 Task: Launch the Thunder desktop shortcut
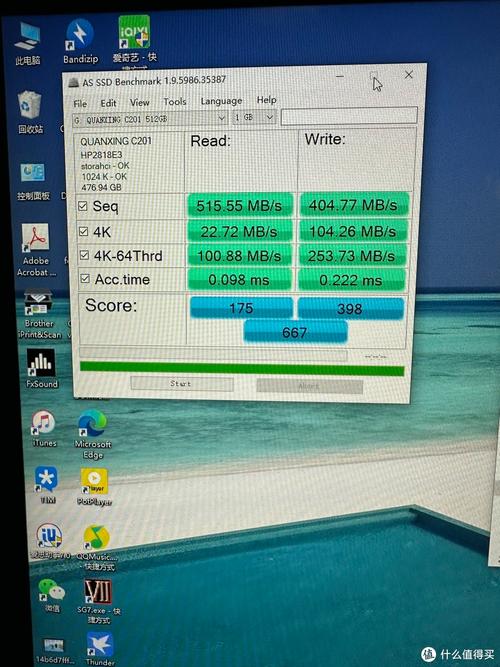[x=100, y=648]
